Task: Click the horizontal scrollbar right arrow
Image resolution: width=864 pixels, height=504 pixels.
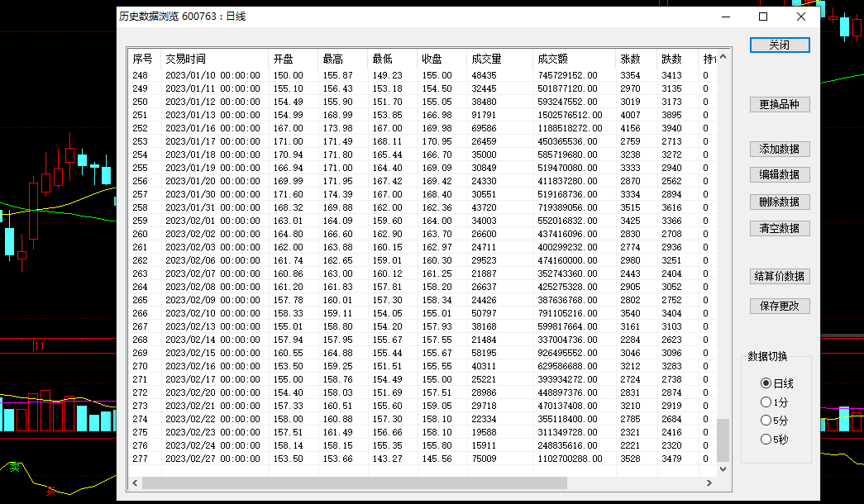Action: pos(709,483)
